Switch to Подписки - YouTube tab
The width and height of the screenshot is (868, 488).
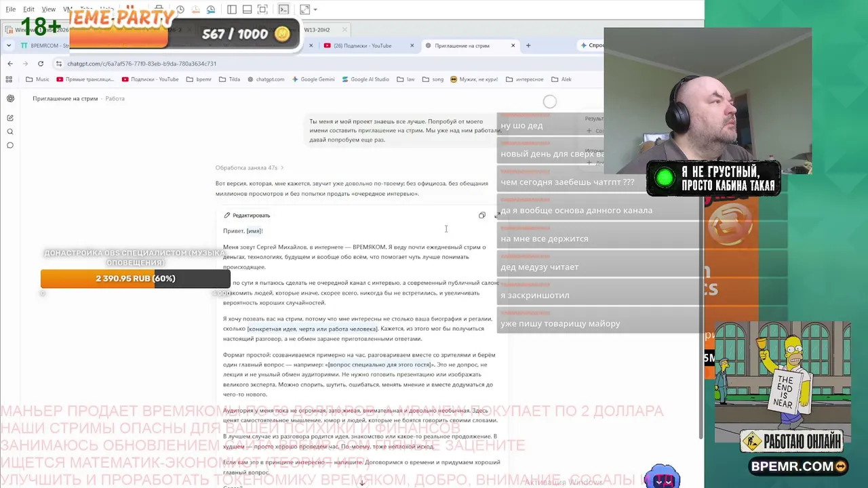(x=369, y=45)
